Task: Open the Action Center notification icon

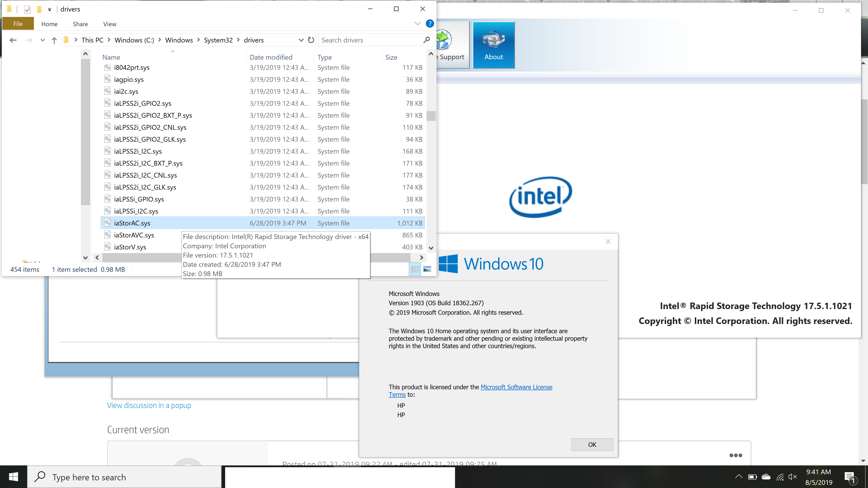Action: point(849,477)
